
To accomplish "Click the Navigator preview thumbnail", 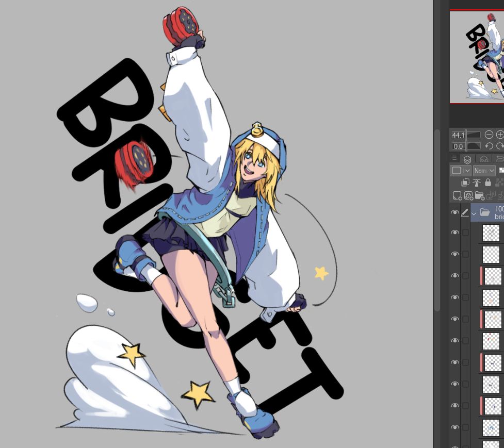I will (x=477, y=57).
